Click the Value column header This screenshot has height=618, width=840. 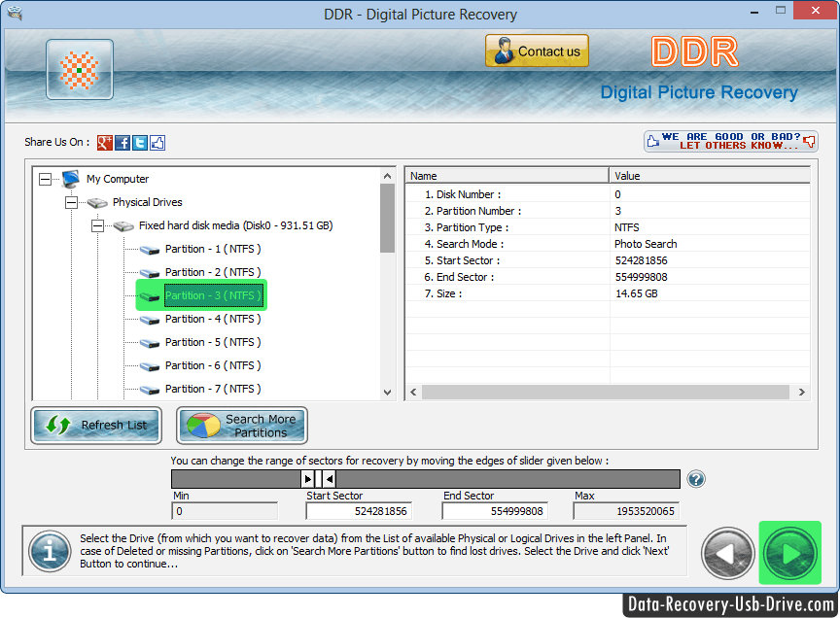tap(710, 176)
